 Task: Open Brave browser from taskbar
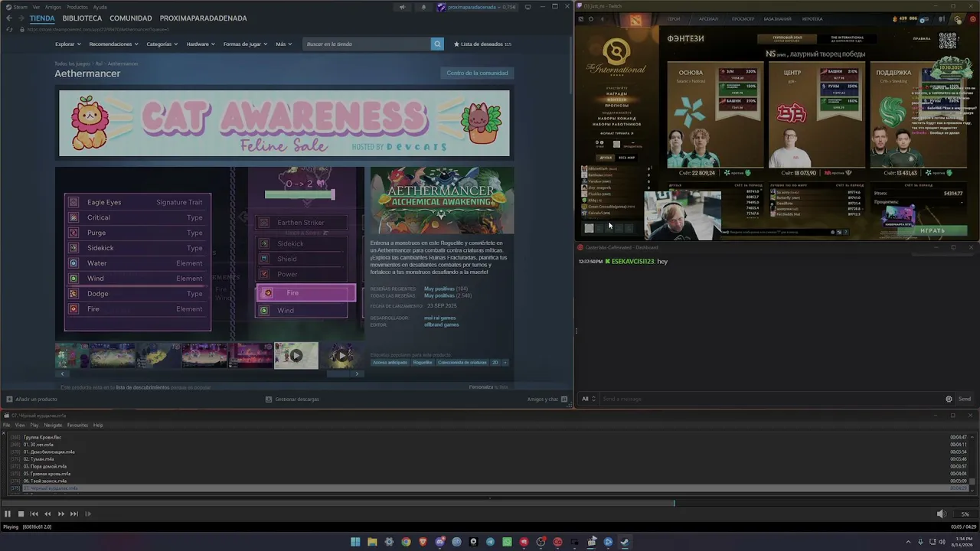coord(423,542)
